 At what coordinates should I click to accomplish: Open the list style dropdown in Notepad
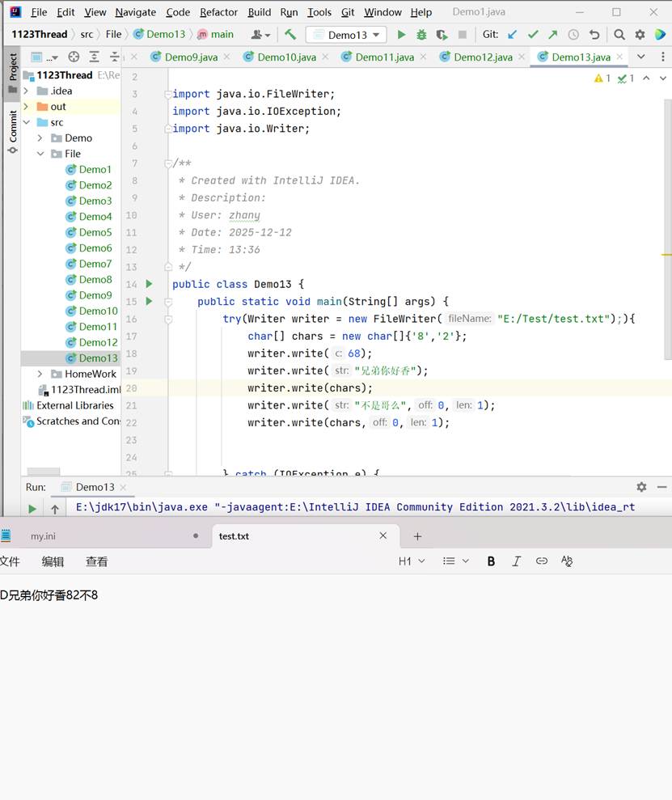click(455, 561)
